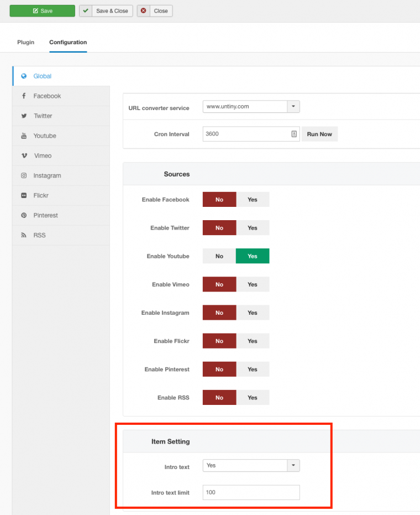
Task: Click the Vimeo logo icon in sidebar
Action: click(24, 155)
